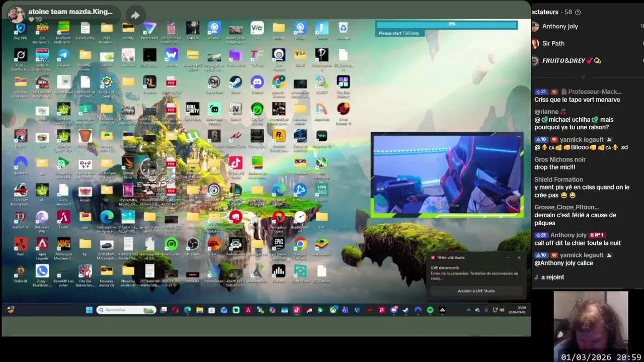Expand the spectators list chevron
Screen dimensions: 644x362
tap(583, 77)
